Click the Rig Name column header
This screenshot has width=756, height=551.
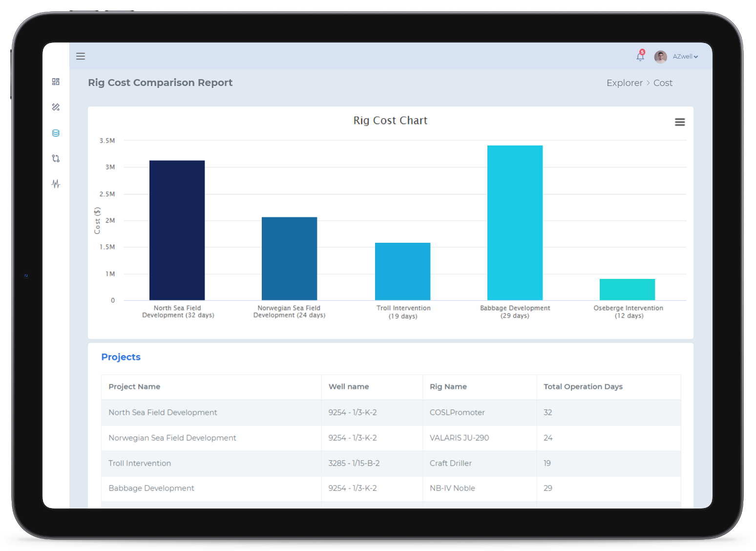(448, 386)
